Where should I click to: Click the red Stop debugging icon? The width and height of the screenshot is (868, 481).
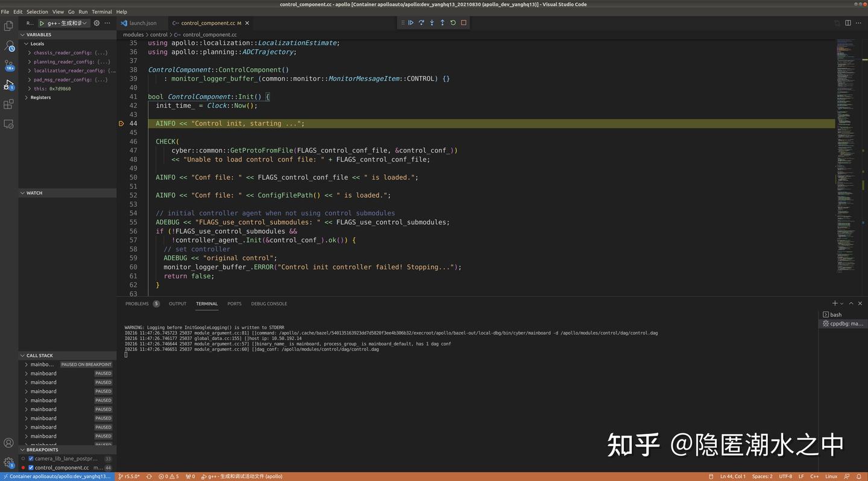pos(464,22)
